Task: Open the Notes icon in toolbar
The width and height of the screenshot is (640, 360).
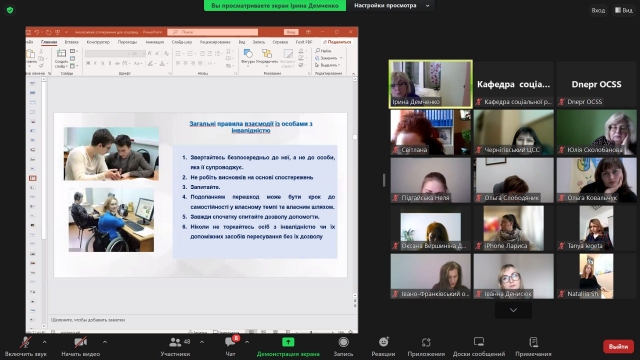Action: 533,342
